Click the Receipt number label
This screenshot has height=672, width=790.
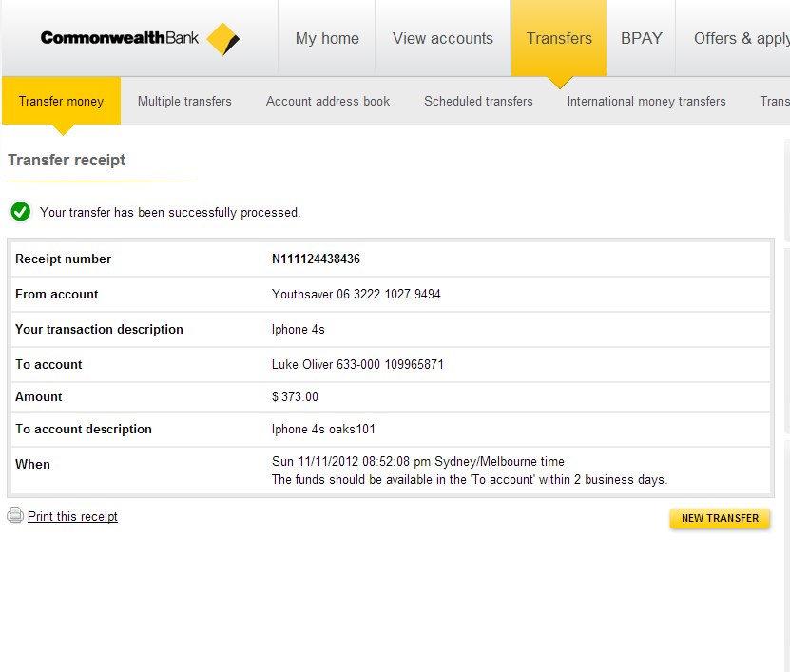click(63, 259)
